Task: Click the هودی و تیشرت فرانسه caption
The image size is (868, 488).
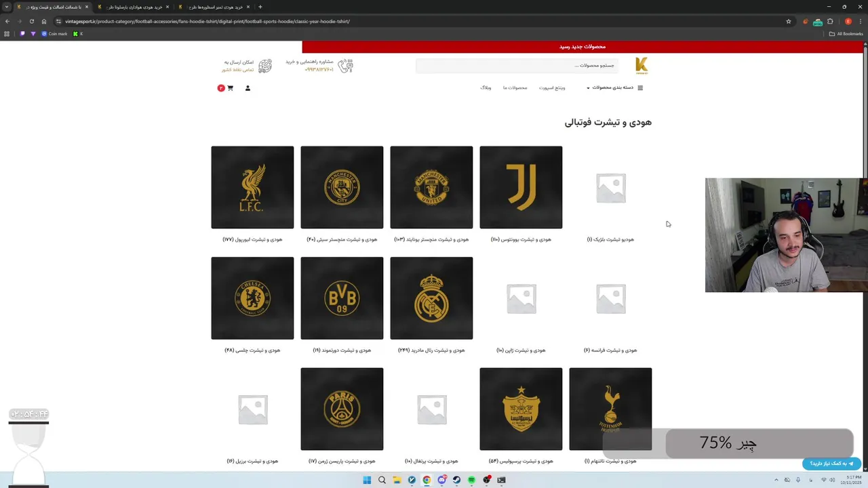Action: pyautogui.click(x=610, y=350)
